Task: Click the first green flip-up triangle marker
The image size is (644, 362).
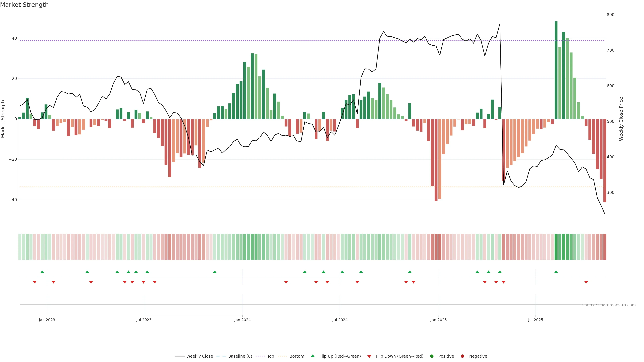Action: [x=42, y=272]
